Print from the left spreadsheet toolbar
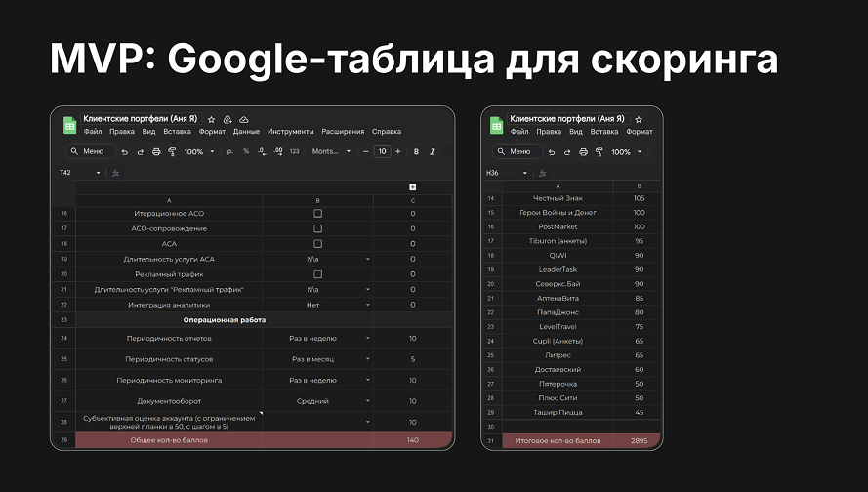This screenshot has height=492, width=868. 156,151
